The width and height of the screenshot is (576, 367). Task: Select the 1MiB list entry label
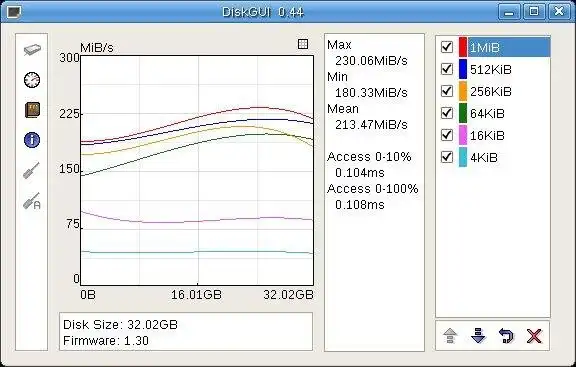[x=485, y=47]
